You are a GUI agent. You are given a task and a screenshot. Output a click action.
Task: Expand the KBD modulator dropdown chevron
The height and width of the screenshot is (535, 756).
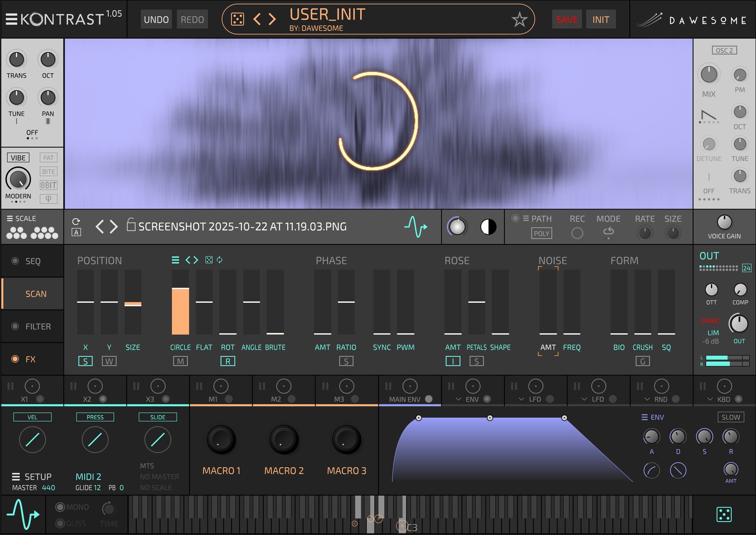[710, 399]
